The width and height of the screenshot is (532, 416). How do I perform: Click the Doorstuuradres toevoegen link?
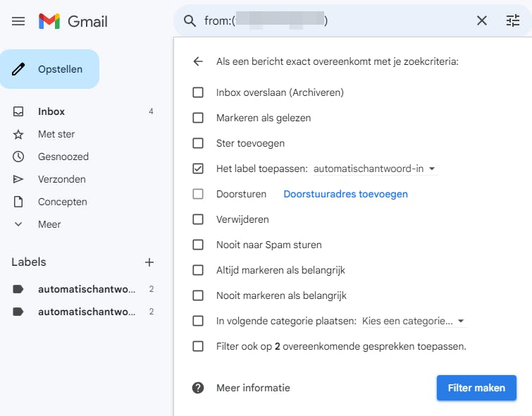tap(345, 194)
